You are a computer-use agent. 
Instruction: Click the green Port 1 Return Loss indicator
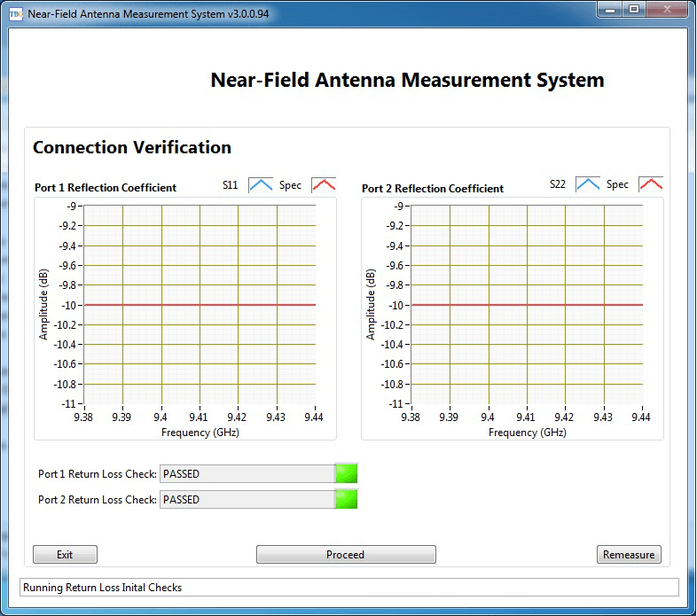coord(347,474)
